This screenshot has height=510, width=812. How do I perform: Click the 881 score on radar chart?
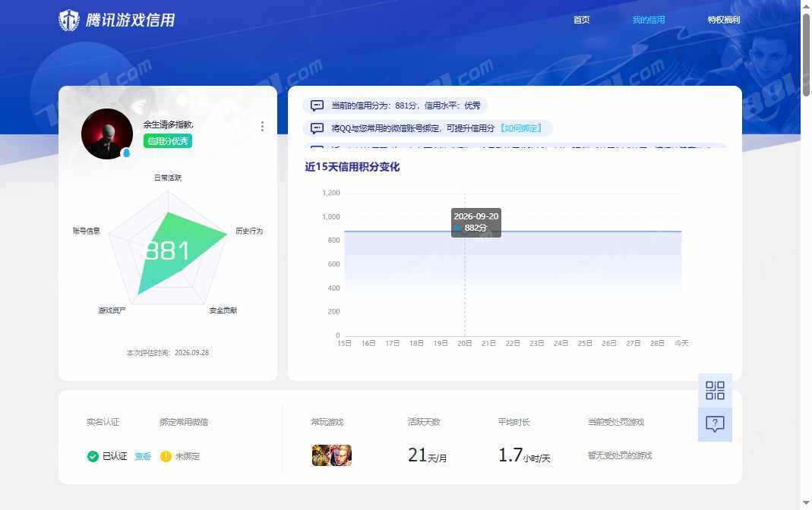pyautogui.click(x=167, y=251)
